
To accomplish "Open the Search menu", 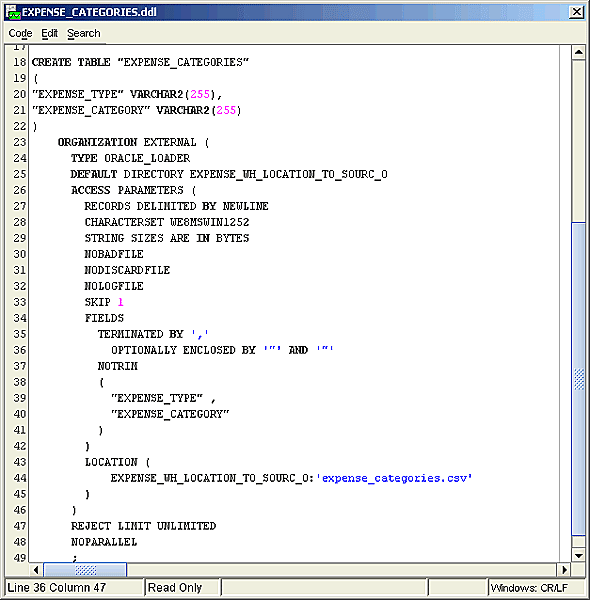I will 83,33.
